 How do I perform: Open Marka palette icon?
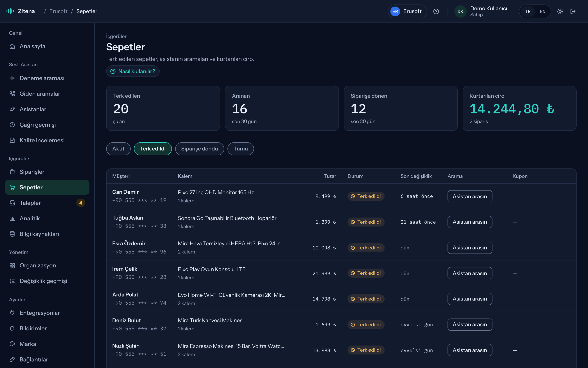(12, 344)
